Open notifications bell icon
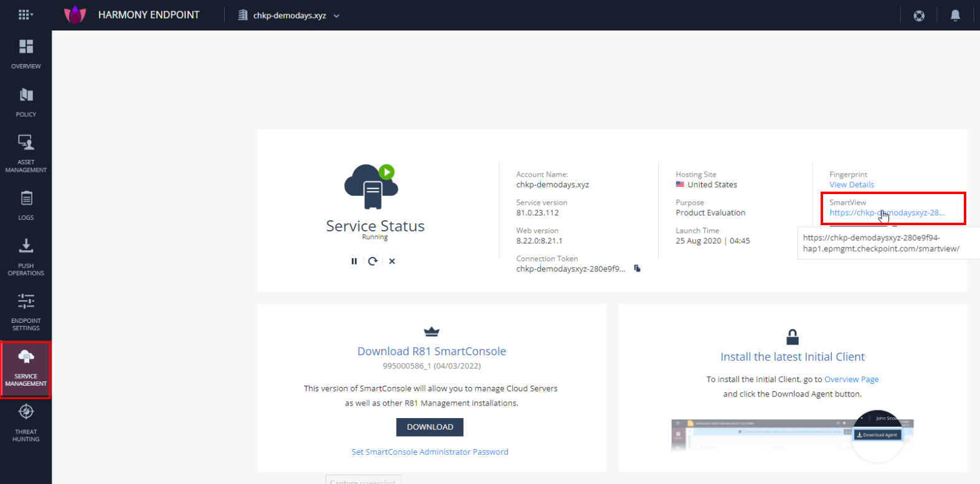 955,16
